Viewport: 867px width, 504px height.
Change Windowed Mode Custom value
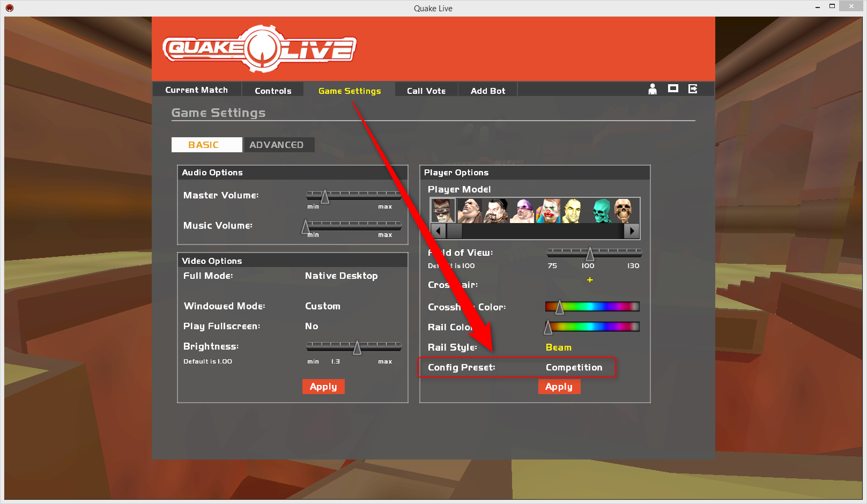coord(323,306)
